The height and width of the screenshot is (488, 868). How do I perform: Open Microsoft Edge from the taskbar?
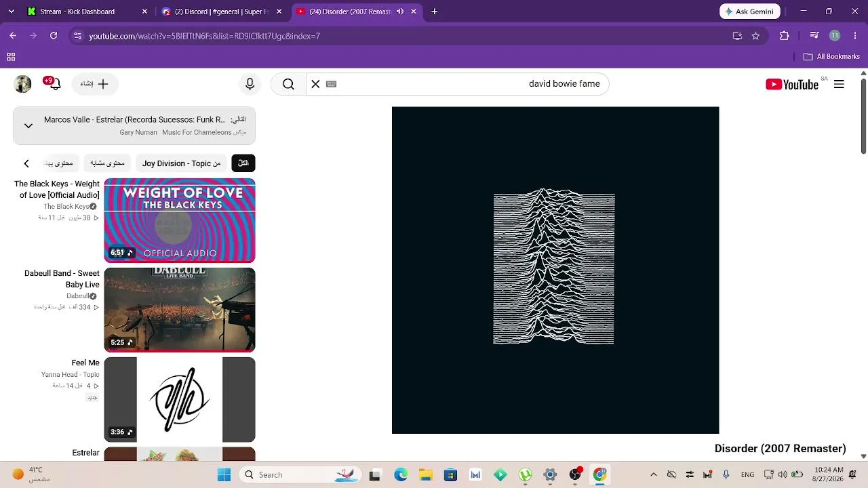[x=401, y=474]
